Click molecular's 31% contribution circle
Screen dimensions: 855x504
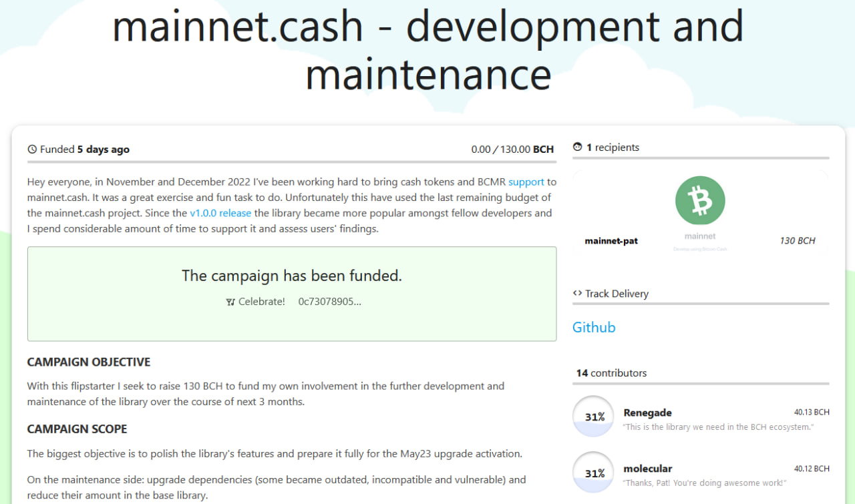click(x=594, y=473)
